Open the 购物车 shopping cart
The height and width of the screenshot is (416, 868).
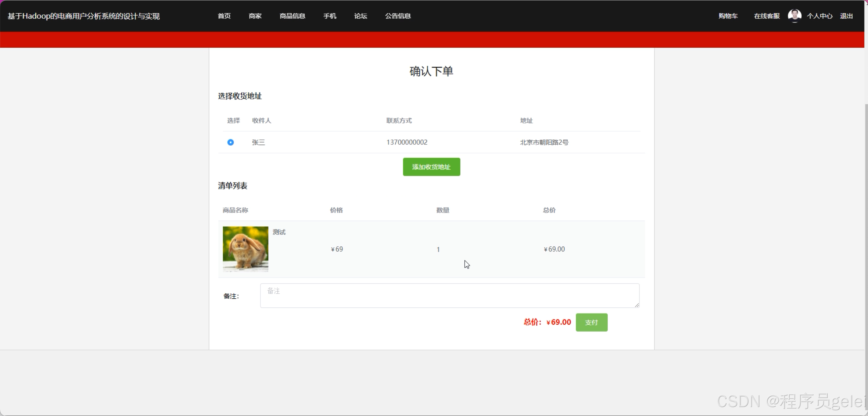728,16
